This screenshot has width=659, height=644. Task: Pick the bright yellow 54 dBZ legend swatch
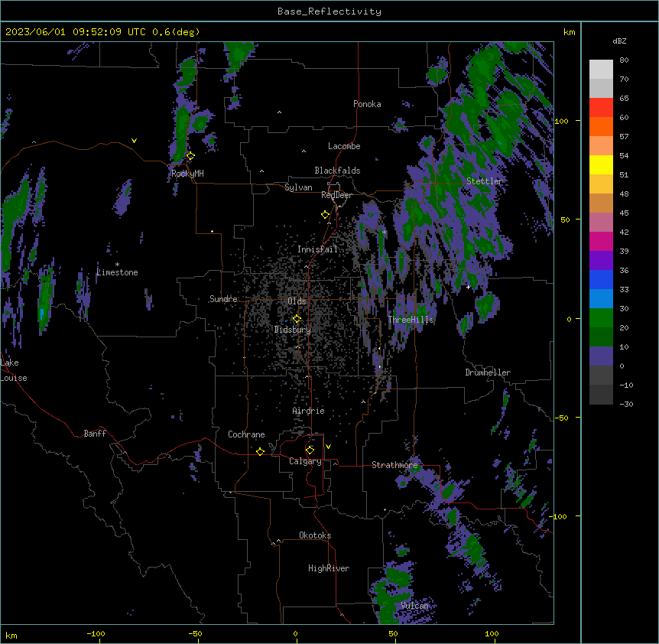(x=601, y=164)
